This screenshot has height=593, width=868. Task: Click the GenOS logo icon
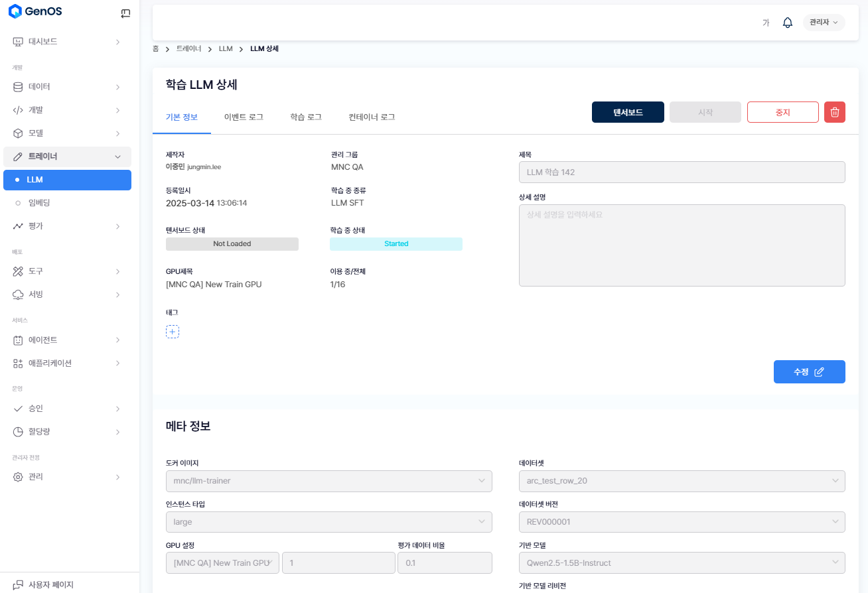pos(15,12)
